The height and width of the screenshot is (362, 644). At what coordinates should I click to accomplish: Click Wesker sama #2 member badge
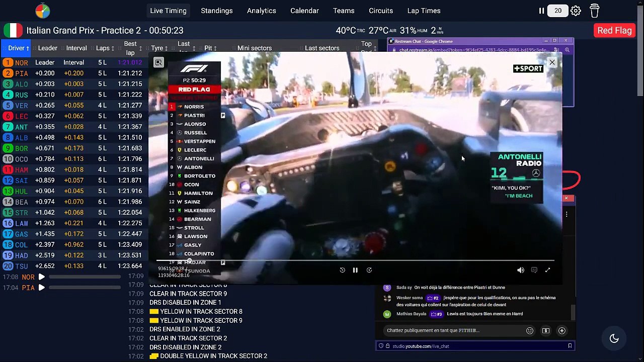(x=433, y=298)
